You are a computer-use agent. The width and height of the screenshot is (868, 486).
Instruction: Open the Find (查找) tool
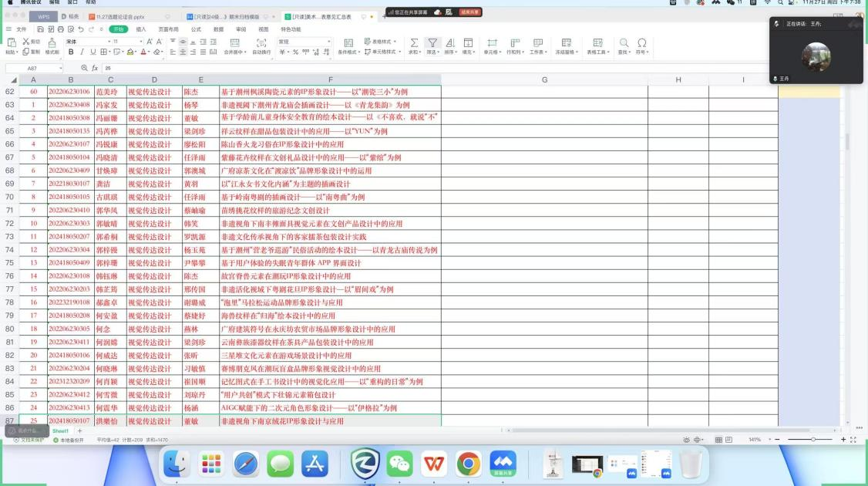[623, 43]
